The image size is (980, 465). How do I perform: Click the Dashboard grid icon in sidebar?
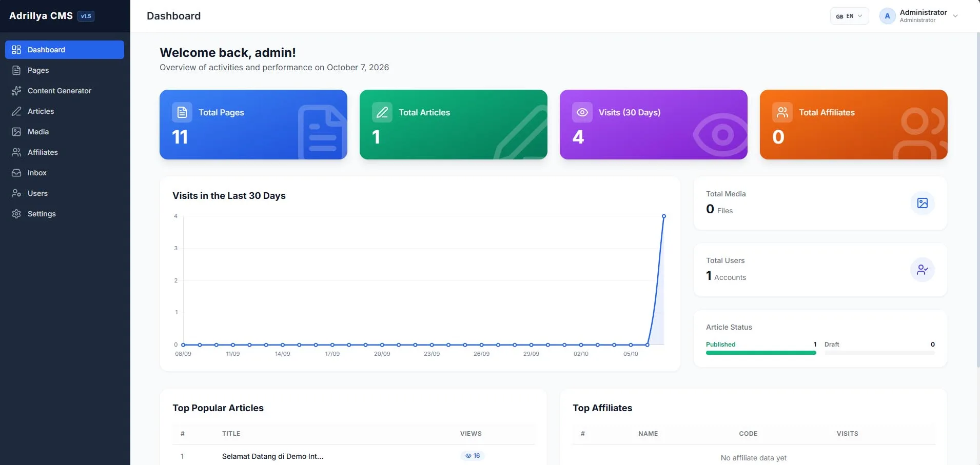(x=16, y=50)
